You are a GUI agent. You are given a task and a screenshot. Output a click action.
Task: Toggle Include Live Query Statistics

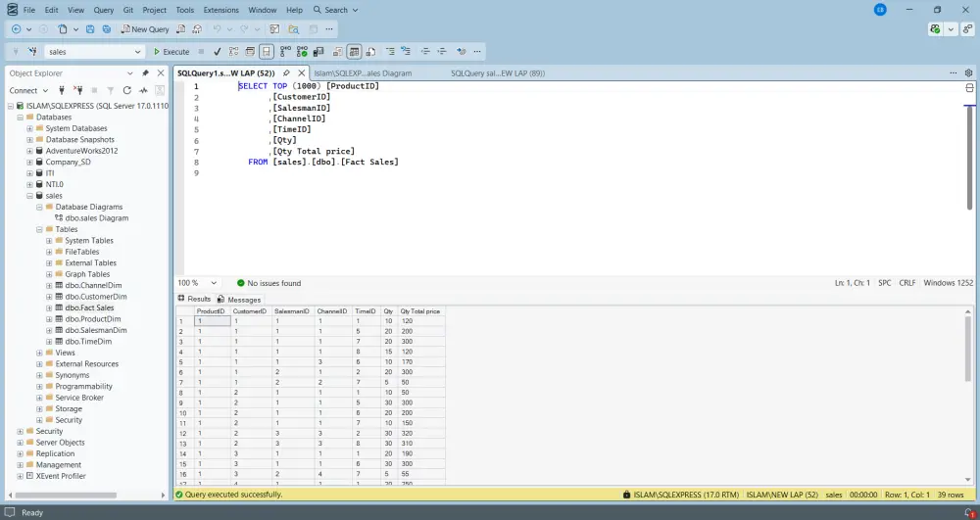click(x=302, y=52)
